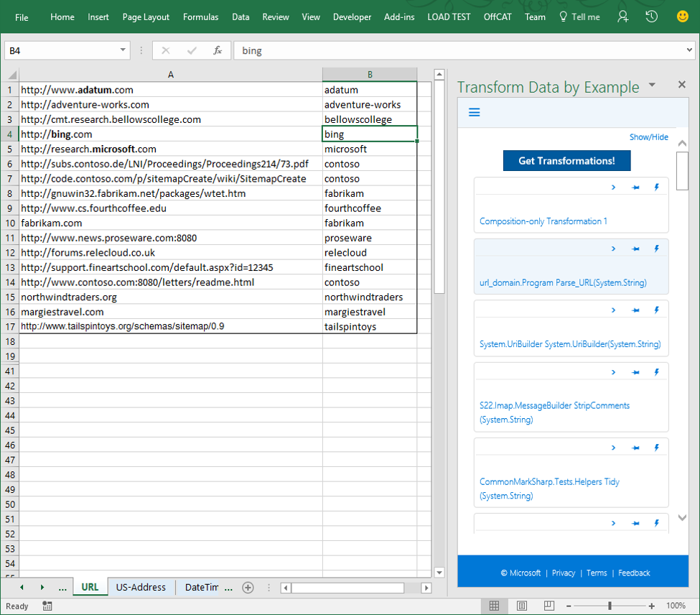Expand the formula bar
Screen dimensions: 700x615
point(689,51)
